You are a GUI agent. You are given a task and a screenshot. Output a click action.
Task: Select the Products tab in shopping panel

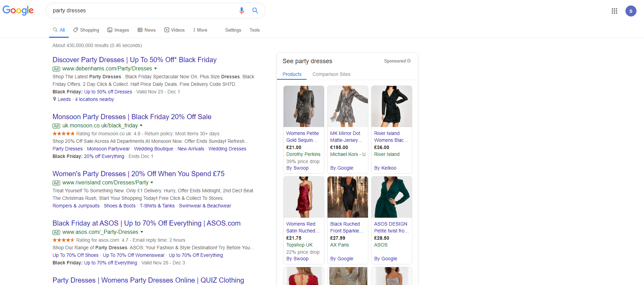point(292,74)
